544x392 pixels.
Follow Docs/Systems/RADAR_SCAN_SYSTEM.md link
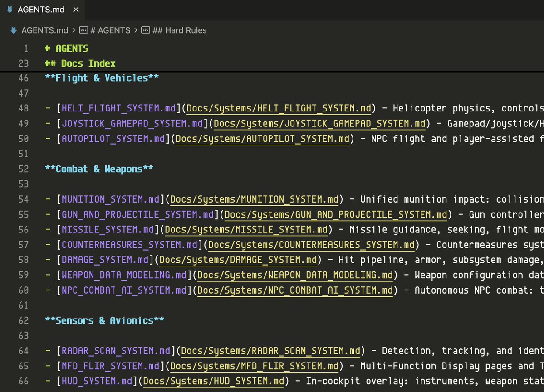tap(270, 351)
